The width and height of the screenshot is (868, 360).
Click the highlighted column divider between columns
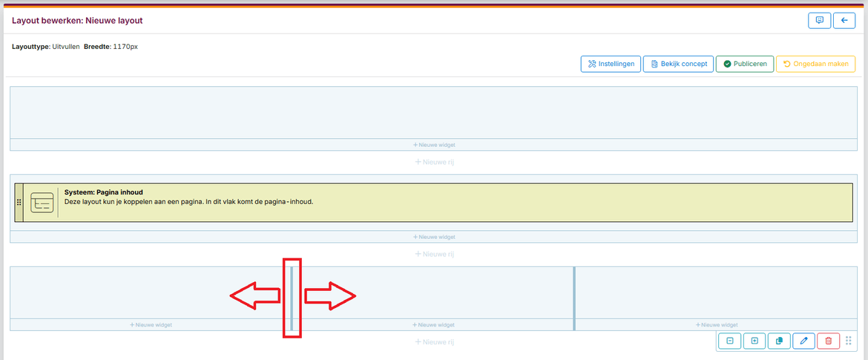292,297
